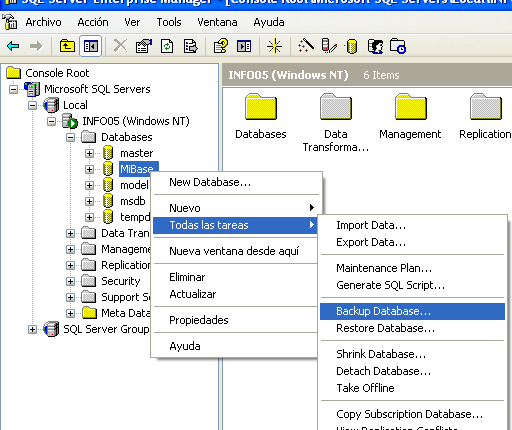Run the Wizard wand toolbar icon
Viewport: 512px width, 430px height.
pyautogui.click(x=306, y=46)
